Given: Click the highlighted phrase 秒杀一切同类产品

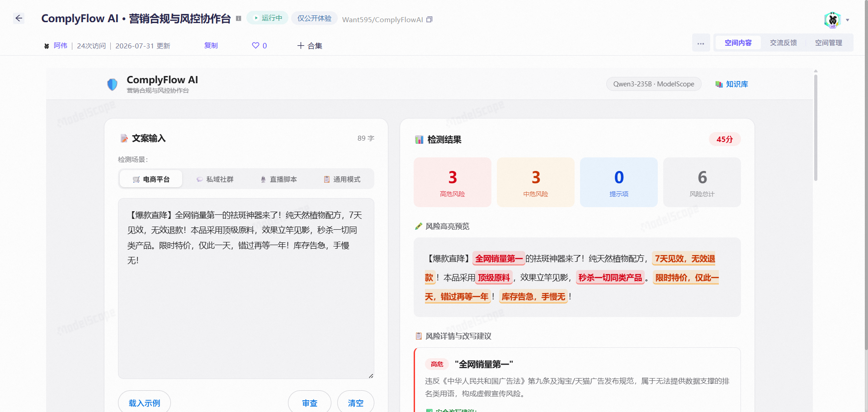Looking at the screenshot, I should (x=610, y=278).
